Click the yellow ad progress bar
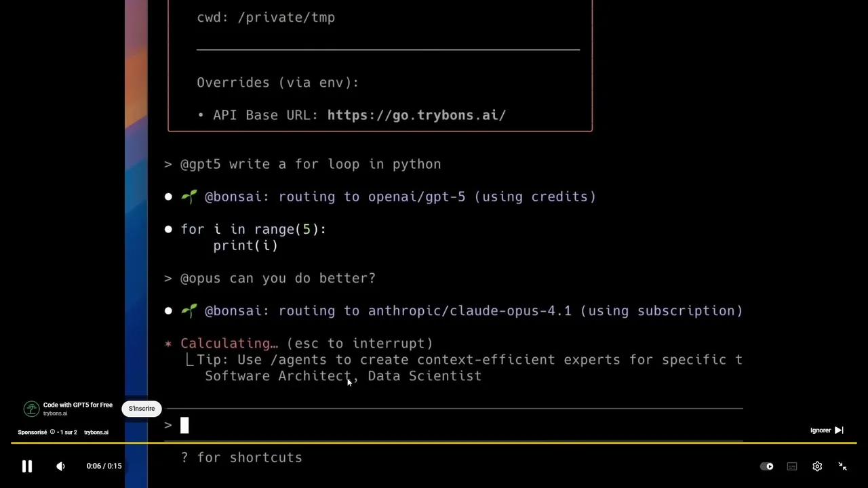Viewport: 868px width, 488px height. (x=434, y=443)
